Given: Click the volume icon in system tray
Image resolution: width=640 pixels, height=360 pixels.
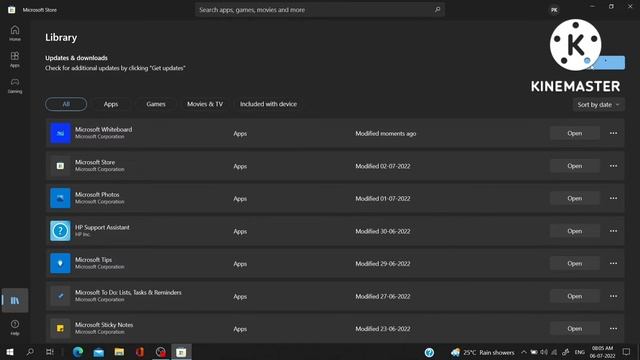Looking at the screenshot, I should point(544,352).
